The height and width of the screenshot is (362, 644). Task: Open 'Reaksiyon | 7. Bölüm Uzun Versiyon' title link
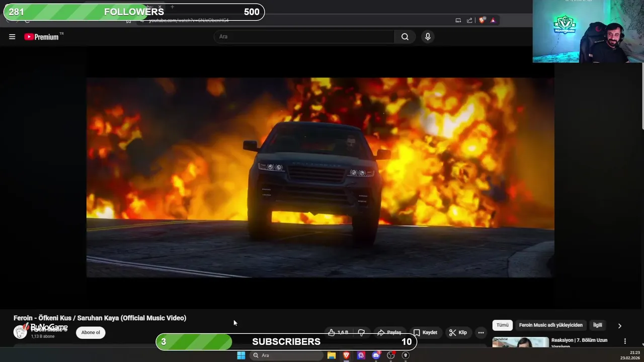tap(579, 343)
